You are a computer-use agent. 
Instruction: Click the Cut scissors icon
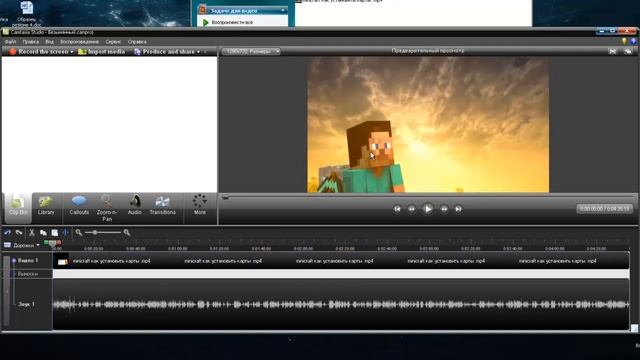click(x=31, y=232)
